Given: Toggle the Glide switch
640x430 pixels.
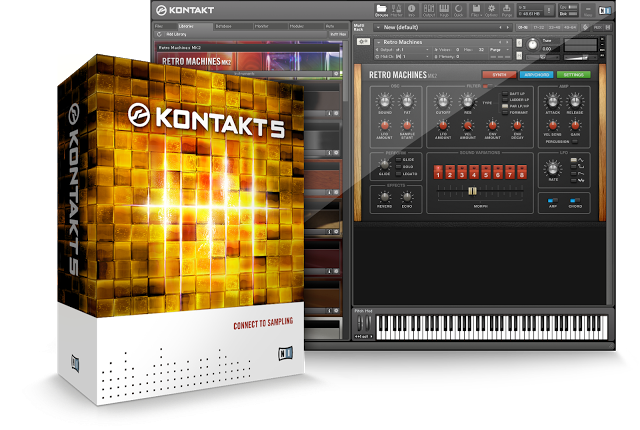Looking at the screenshot, I should tap(398, 160).
